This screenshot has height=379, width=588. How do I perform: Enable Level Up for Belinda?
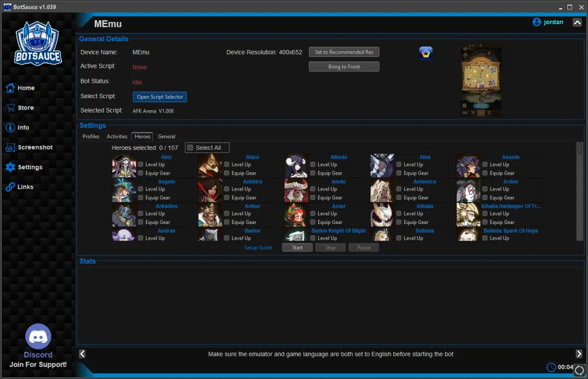click(x=399, y=238)
